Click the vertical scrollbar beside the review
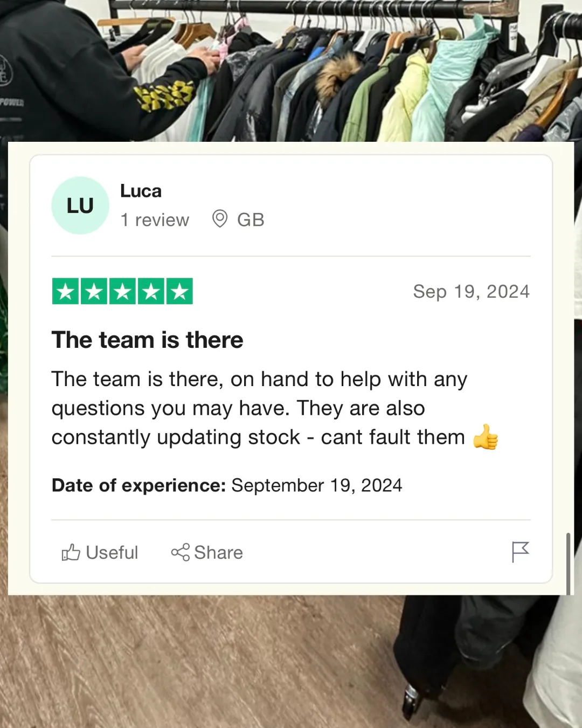 (x=568, y=564)
